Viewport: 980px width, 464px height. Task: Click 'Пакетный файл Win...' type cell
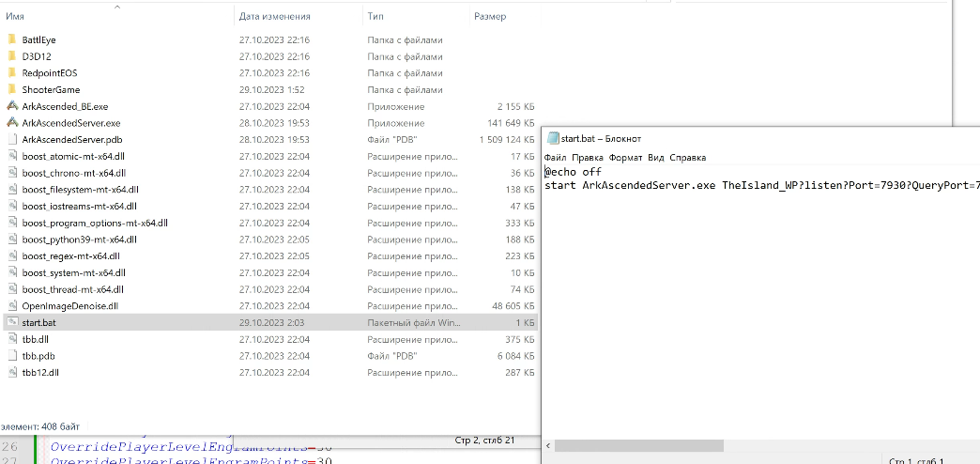[x=414, y=323]
